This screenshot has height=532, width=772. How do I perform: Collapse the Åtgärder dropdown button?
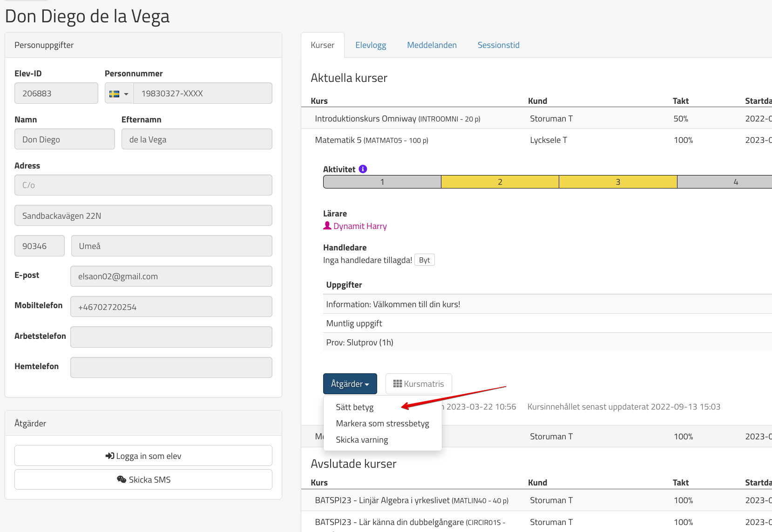point(350,384)
